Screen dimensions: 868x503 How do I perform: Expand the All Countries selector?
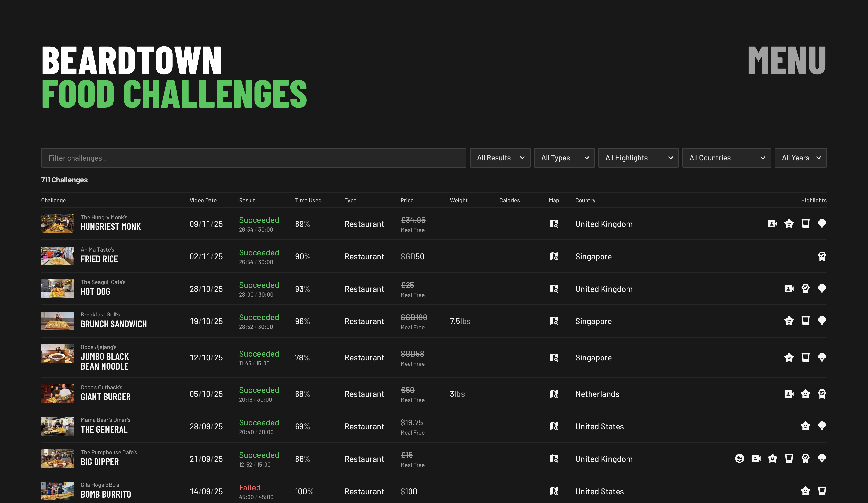[726, 158]
